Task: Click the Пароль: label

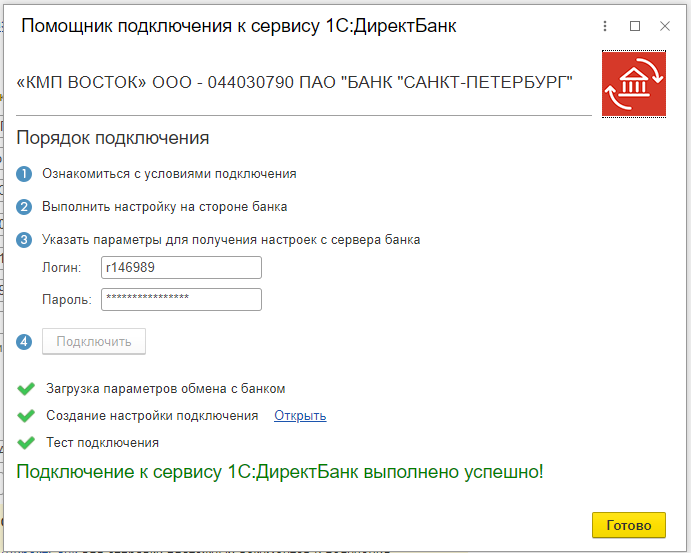Action: [x=67, y=300]
